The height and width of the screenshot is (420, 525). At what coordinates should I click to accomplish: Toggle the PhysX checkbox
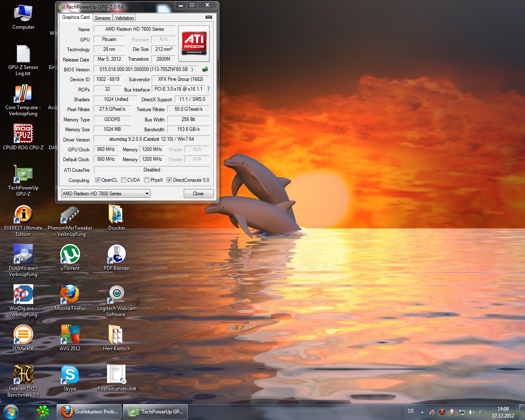146,180
